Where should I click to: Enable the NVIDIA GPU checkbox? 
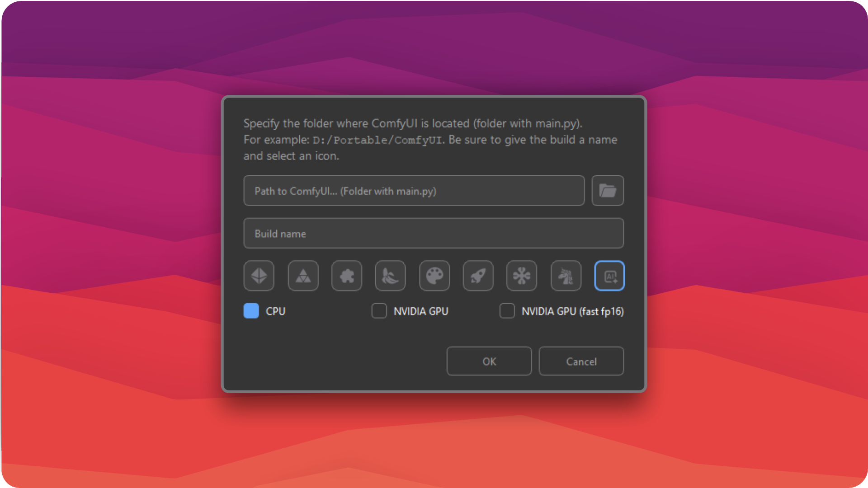pos(379,311)
